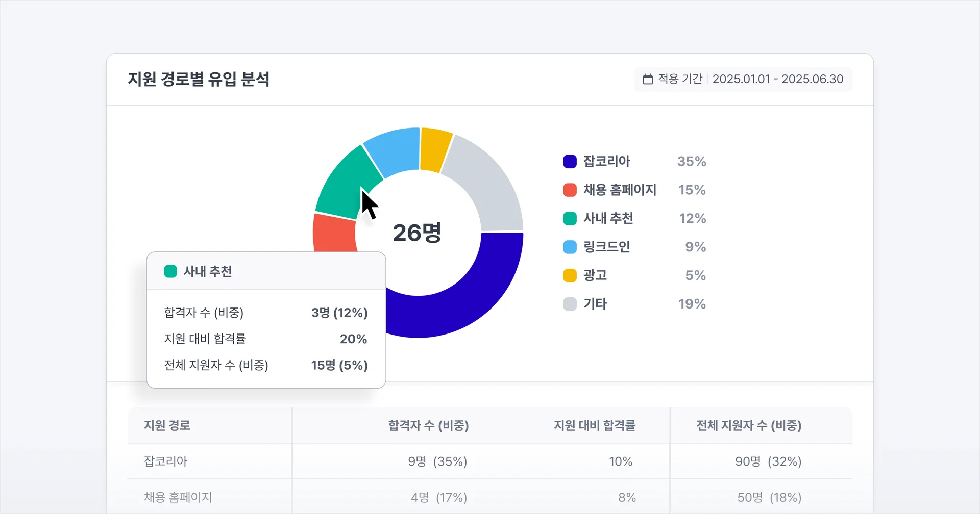The width and height of the screenshot is (980, 514).
Task: Click the calendar icon beside 적용 기간
Action: [647, 79]
